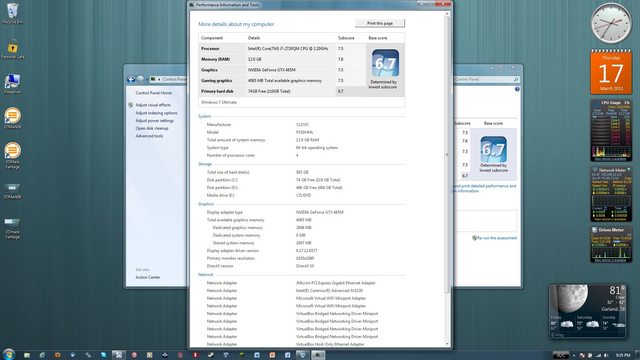Click the Manufacturer value CLEVO
Screen dimensions: 640x360
[x=302, y=125]
